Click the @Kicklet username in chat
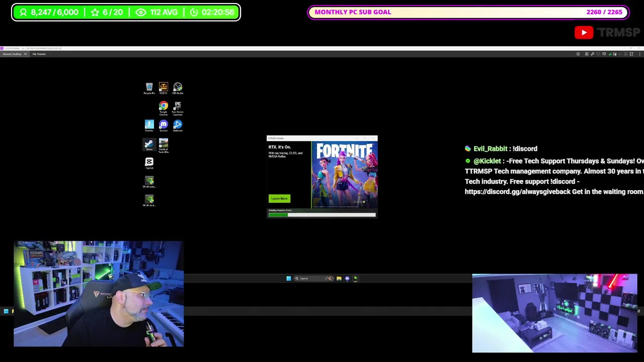Screen dimensions: 644x362 [x=487, y=161]
